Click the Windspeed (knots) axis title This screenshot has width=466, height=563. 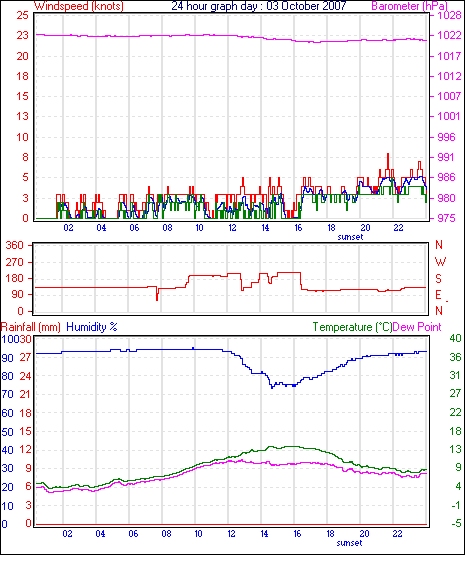pyautogui.click(x=79, y=6)
